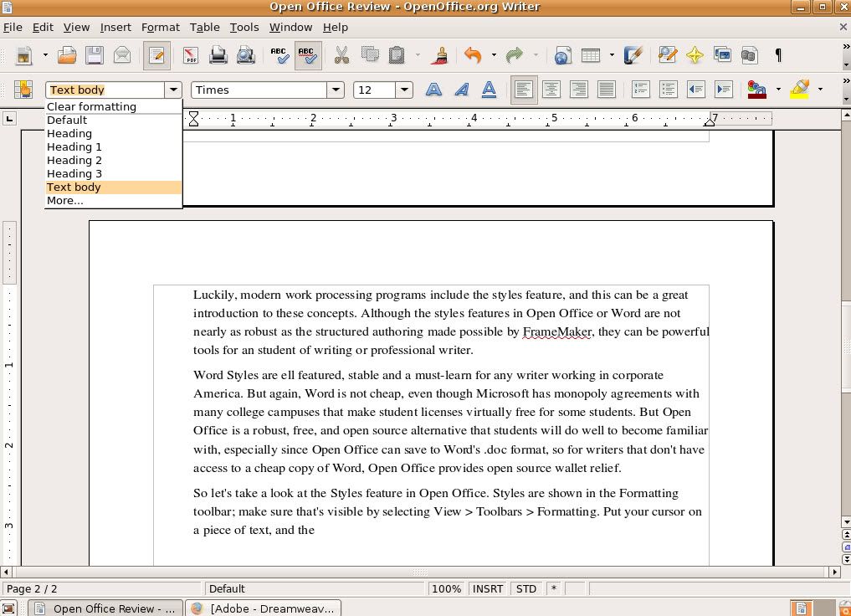The height and width of the screenshot is (616, 851).
Task: Set alignment to Centered
Action: tap(551, 90)
